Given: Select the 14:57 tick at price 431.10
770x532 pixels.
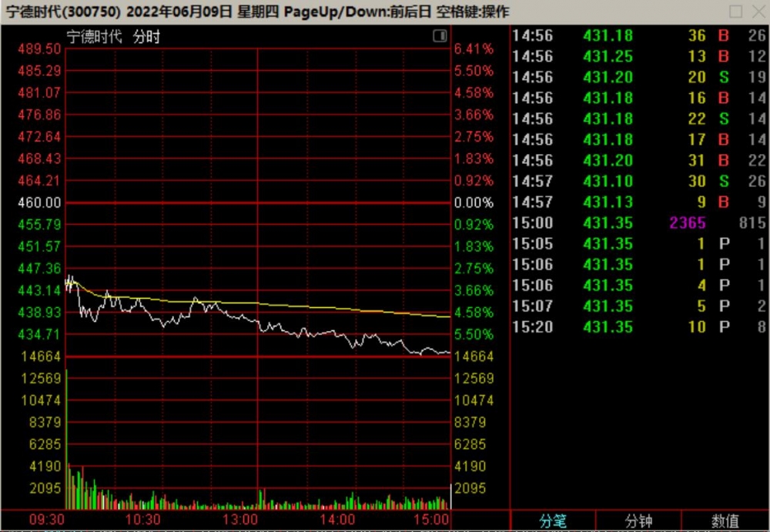Looking at the screenshot, I should [x=639, y=181].
